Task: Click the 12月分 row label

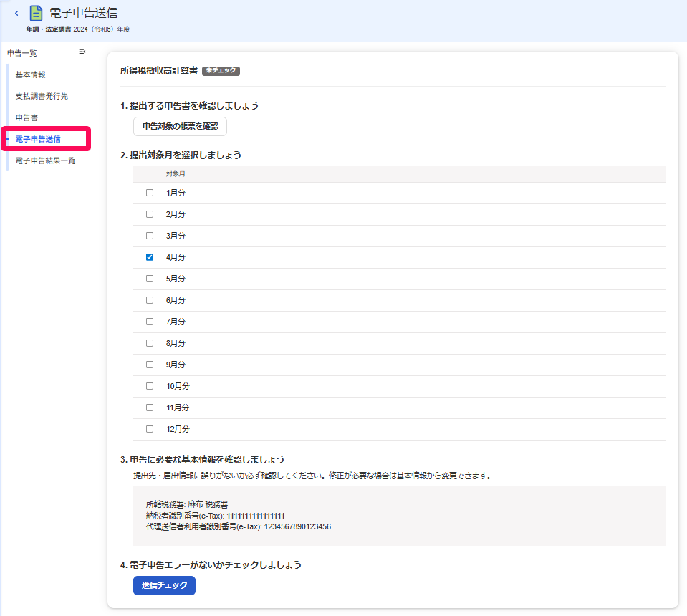Action: [178, 429]
